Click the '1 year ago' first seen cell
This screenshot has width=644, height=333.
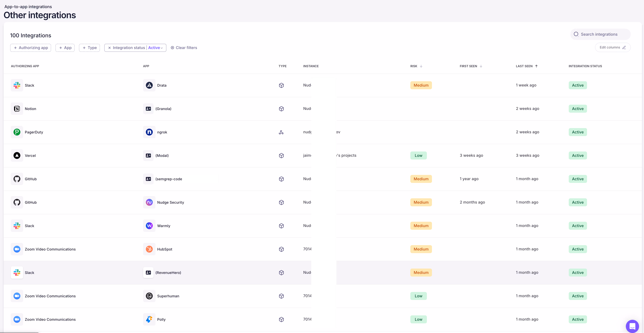coord(469,179)
